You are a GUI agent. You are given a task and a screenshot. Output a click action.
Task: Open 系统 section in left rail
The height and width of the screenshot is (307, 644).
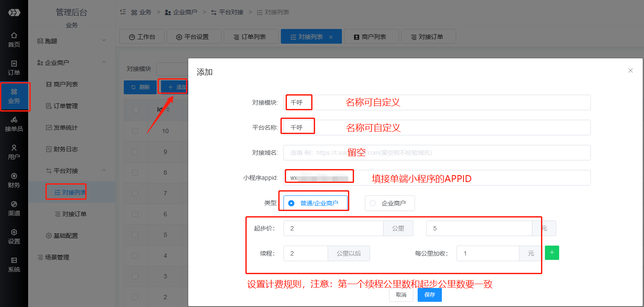click(x=14, y=265)
